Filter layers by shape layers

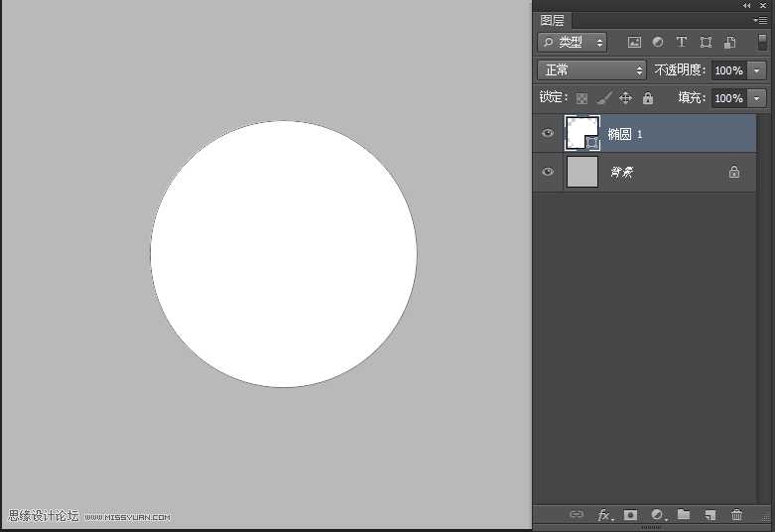tap(706, 43)
